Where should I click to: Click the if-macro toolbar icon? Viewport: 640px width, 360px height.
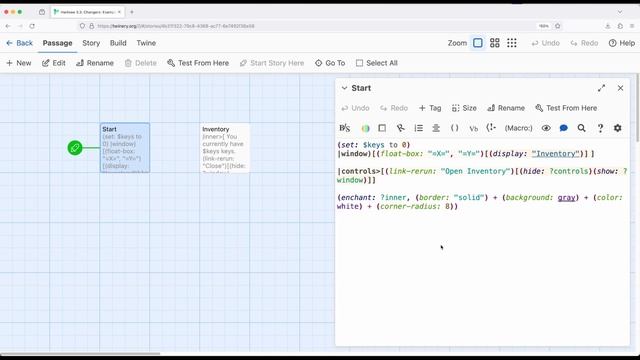click(x=491, y=128)
